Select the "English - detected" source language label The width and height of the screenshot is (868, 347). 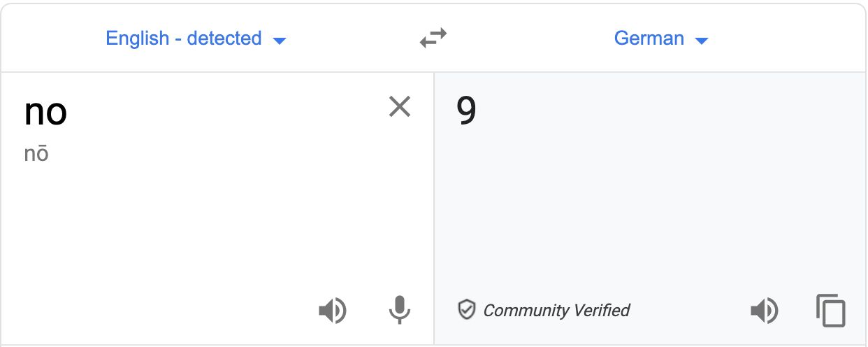[183, 38]
